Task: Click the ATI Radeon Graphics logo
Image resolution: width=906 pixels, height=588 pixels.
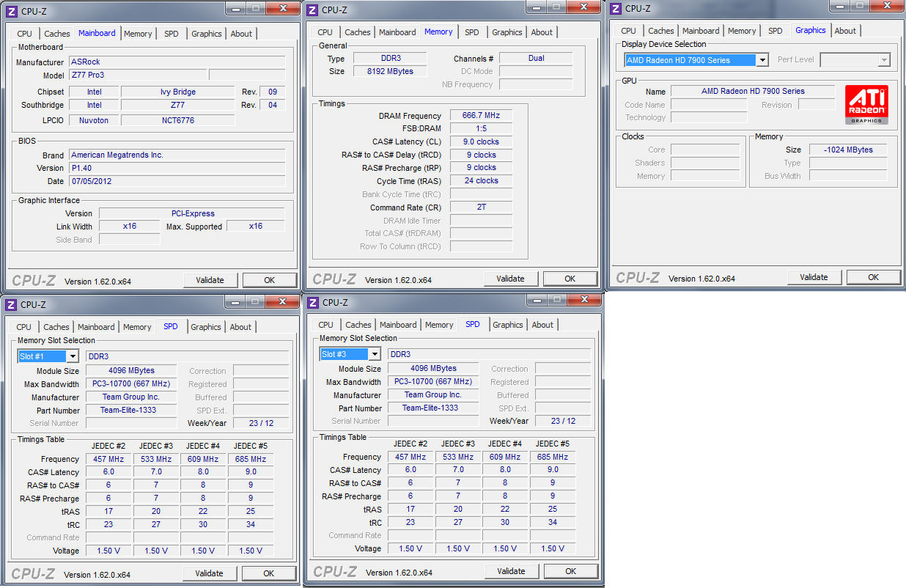Action: (866, 104)
